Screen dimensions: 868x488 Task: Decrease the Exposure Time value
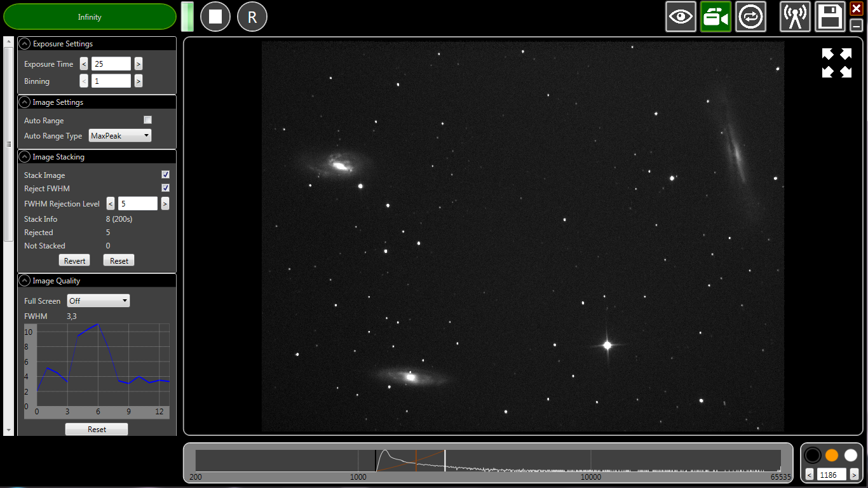pos(84,64)
